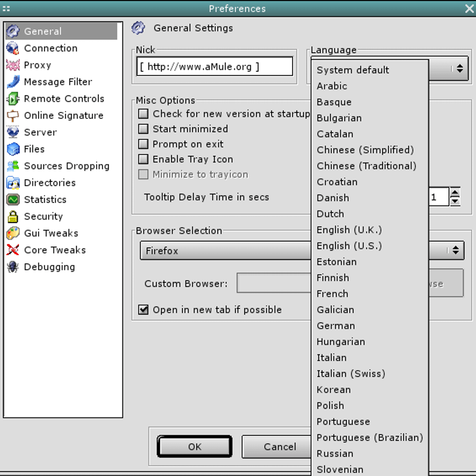Confirm preferences with OK button

click(194, 447)
